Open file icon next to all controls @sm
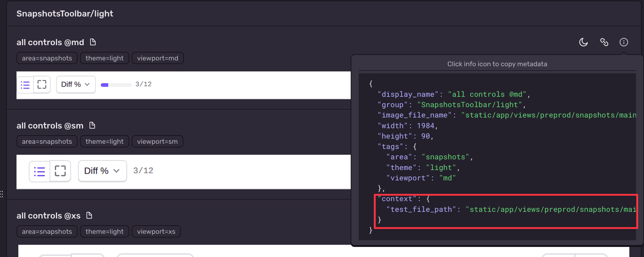Viewport: 644px width, 257px height. click(x=92, y=125)
